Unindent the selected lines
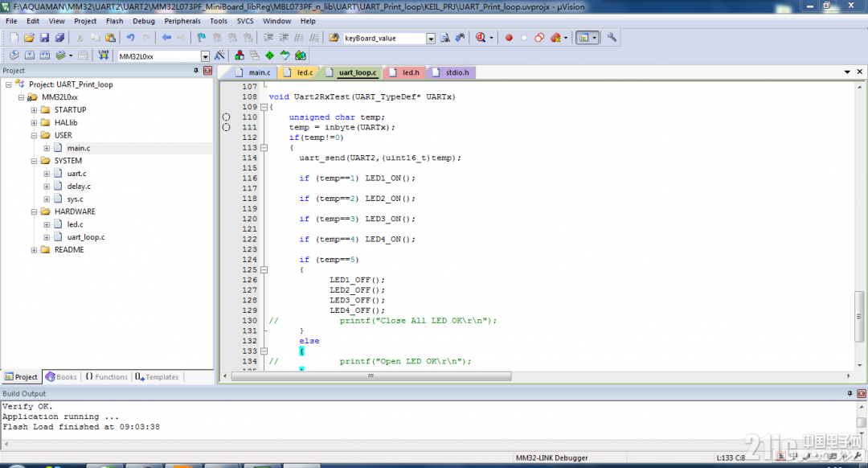 284,38
